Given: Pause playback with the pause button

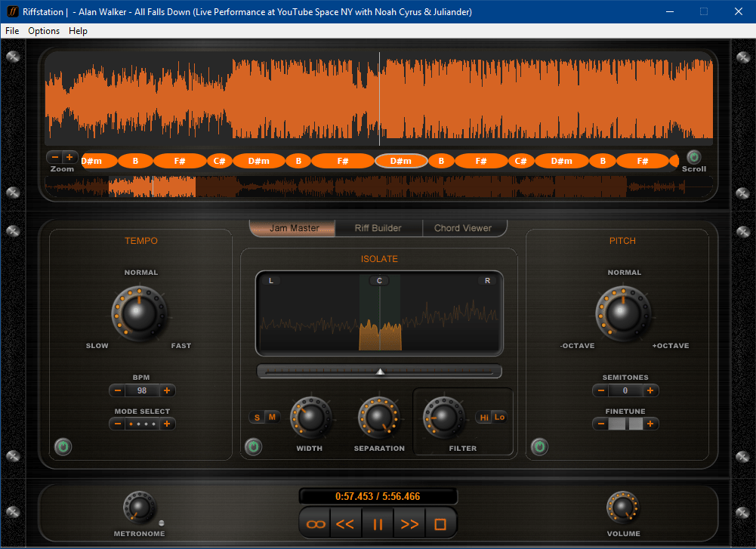Looking at the screenshot, I should click(378, 524).
